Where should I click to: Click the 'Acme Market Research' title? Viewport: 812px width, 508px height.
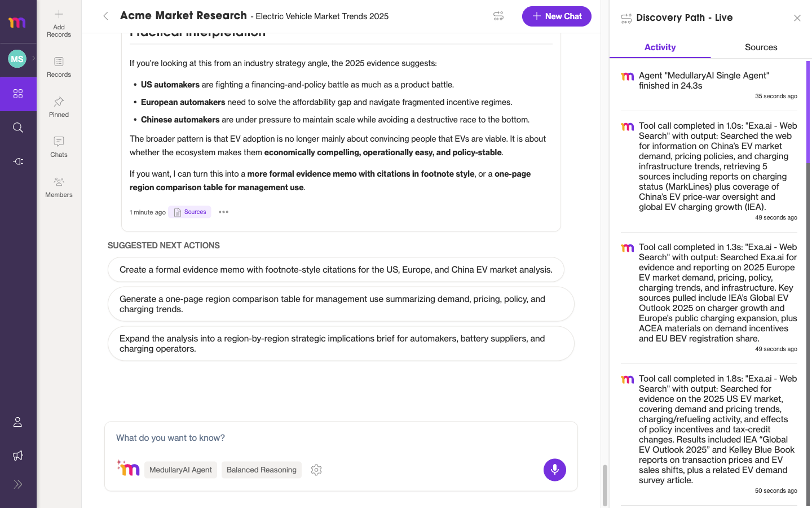(183, 16)
